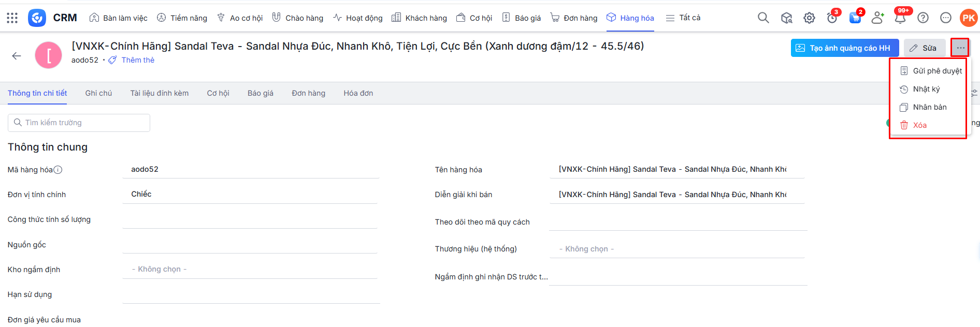Switch to the Ghi chú tab

pyautogui.click(x=98, y=93)
